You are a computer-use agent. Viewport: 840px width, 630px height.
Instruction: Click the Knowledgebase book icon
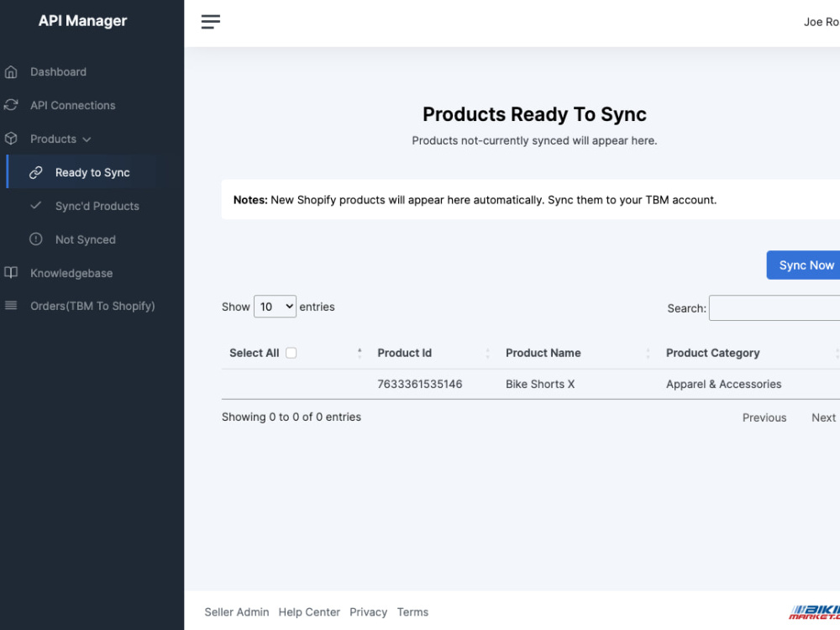point(11,273)
